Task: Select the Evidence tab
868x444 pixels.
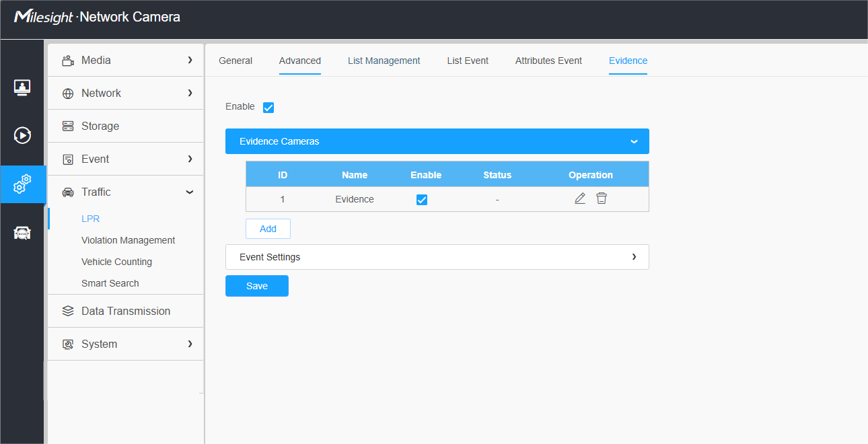Action: (x=628, y=61)
